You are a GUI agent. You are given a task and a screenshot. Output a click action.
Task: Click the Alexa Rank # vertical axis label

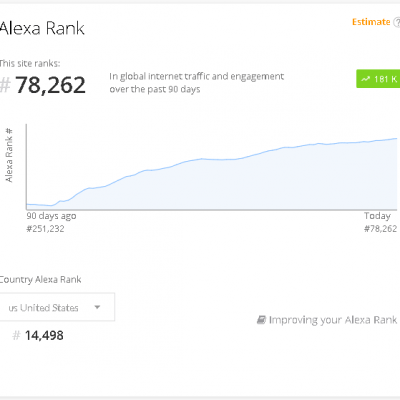point(9,155)
